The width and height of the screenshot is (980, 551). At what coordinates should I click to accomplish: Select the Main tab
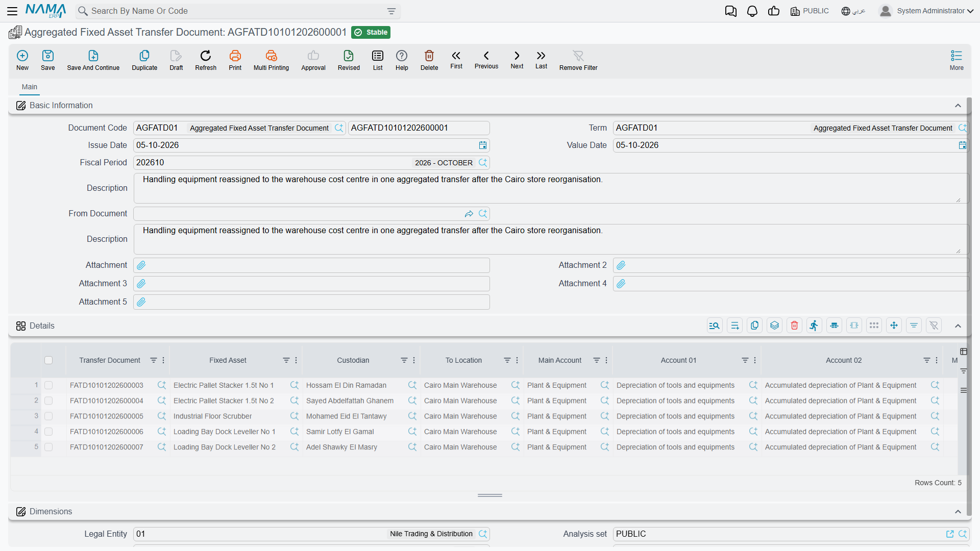[30, 87]
